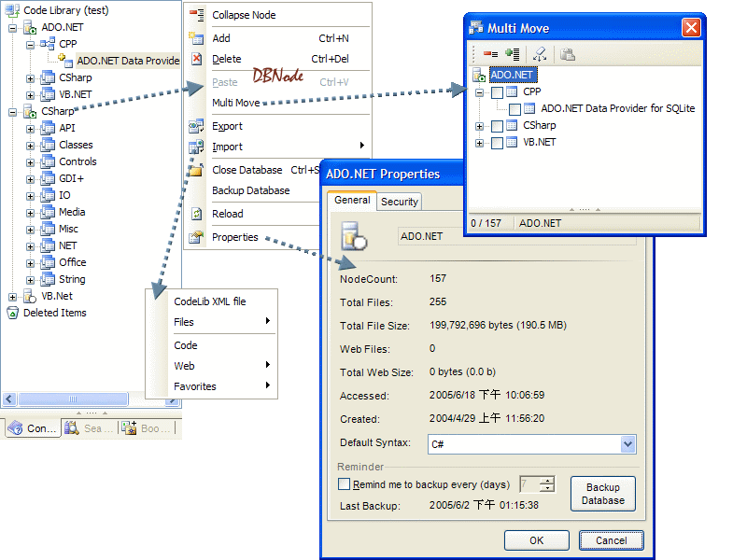Click the Code Library root computer icon
This screenshot has height=560, width=747.
click(x=12, y=10)
